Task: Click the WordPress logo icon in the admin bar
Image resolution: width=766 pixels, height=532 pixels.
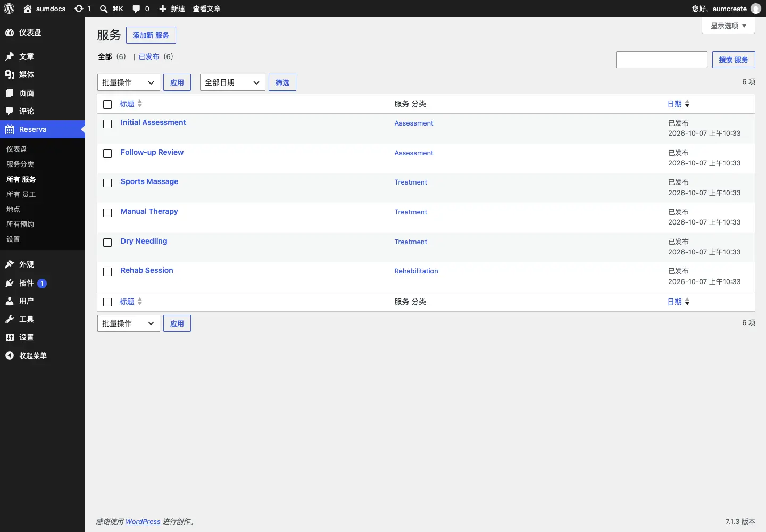Action: pyautogui.click(x=9, y=9)
